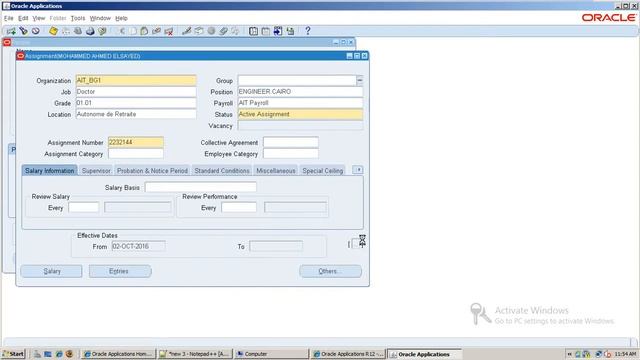This screenshot has width=640, height=360.
Task: Click the green disk icon before Help
Action: [x=290, y=31]
